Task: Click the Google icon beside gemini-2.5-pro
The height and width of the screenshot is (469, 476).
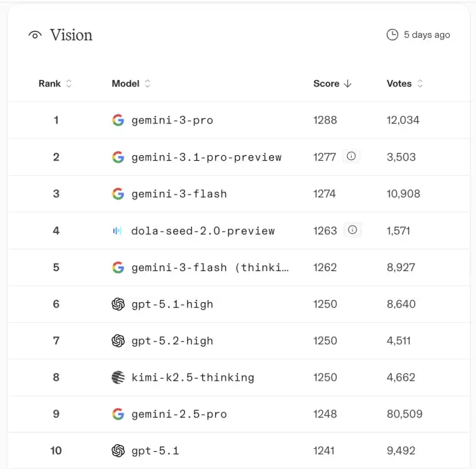Action: click(x=118, y=414)
